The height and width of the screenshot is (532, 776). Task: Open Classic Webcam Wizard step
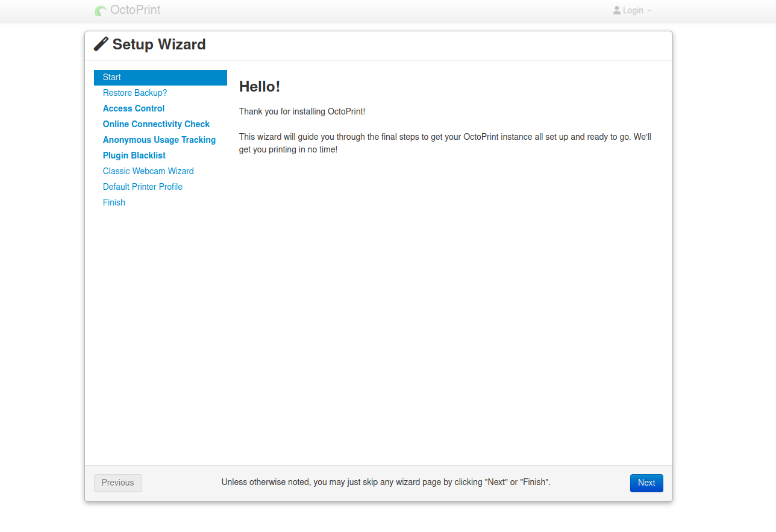pos(160,172)
